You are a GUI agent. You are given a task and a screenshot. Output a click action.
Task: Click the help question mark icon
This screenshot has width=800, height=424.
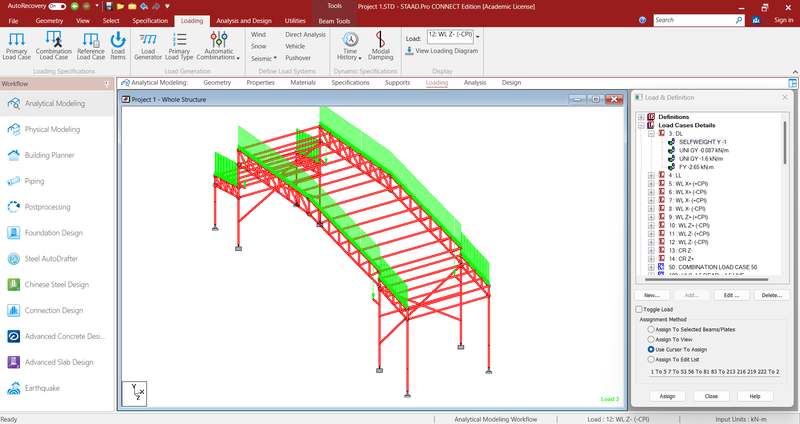pyautogui.click(x=642, y=20)
